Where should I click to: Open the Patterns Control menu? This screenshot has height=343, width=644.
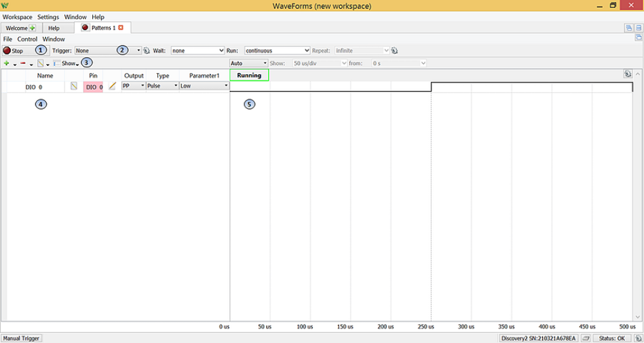pos(27,39)
